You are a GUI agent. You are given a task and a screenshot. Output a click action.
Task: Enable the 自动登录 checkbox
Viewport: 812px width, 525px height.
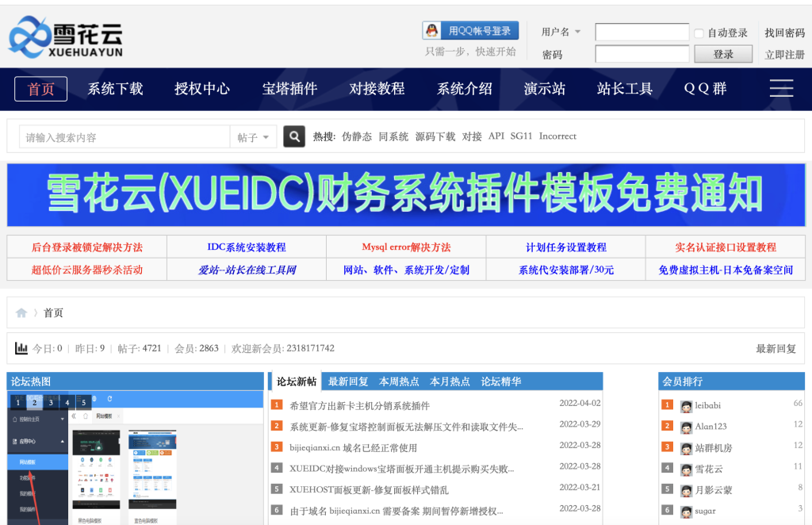[x=699, y=33]
